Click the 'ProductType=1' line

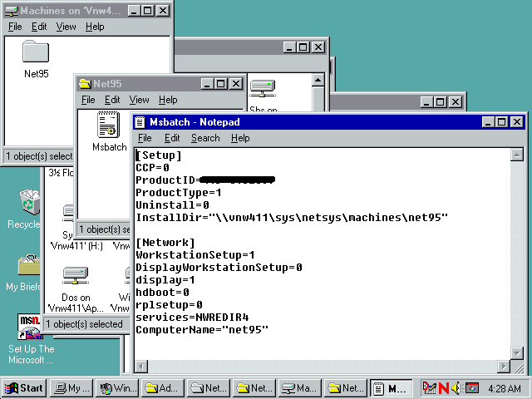(179, 193)
